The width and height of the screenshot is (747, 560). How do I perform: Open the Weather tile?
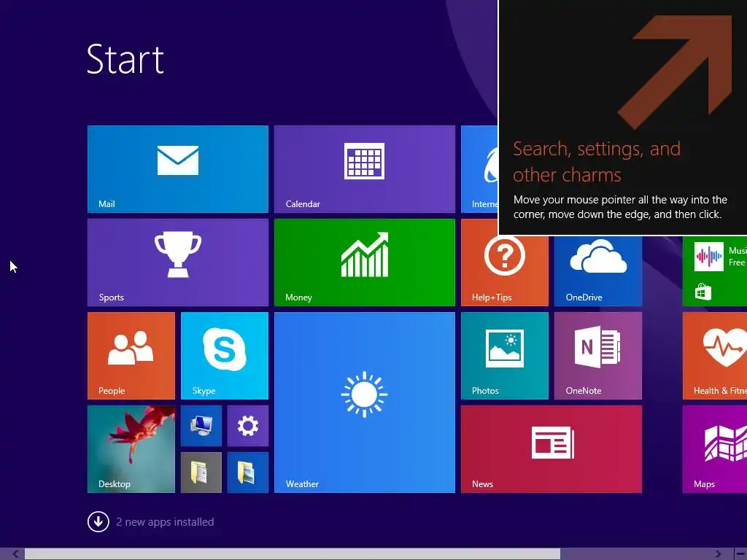(365, 402)
